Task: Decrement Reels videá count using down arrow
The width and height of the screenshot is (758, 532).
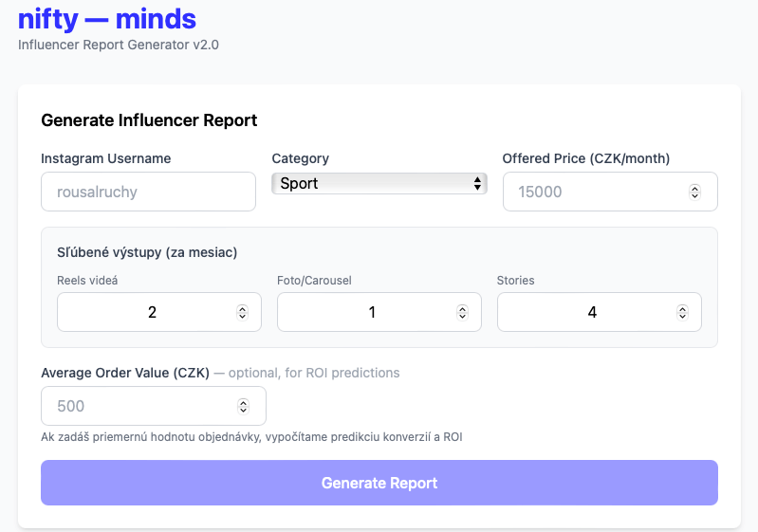Action: click(242, 317)
